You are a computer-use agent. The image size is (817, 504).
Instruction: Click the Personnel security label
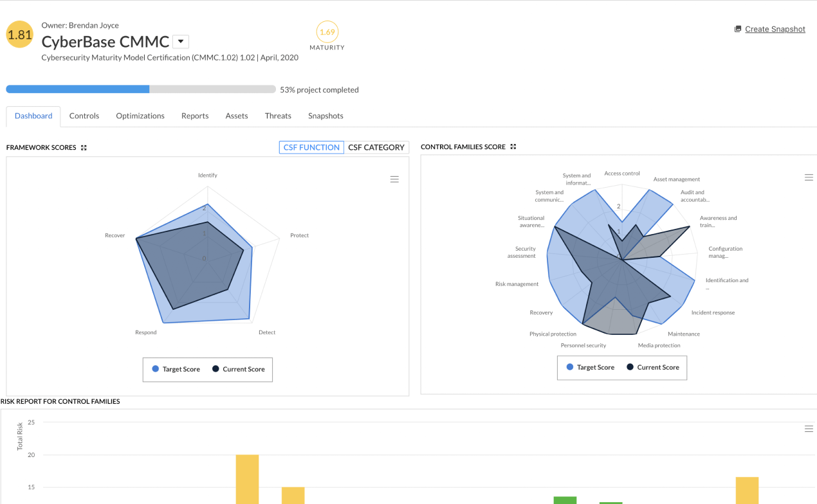(x=583, y=345)
